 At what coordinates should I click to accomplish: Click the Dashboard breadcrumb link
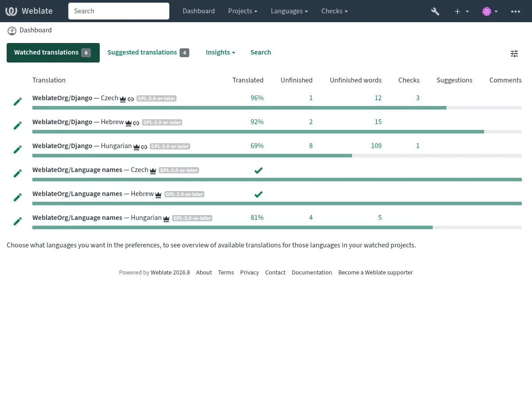(x=35, y=30)
